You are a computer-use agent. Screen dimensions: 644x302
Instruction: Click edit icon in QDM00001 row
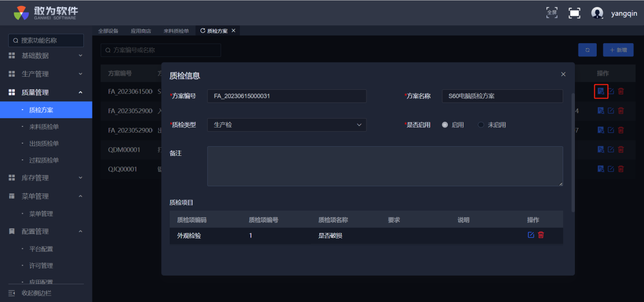(611, 149)
